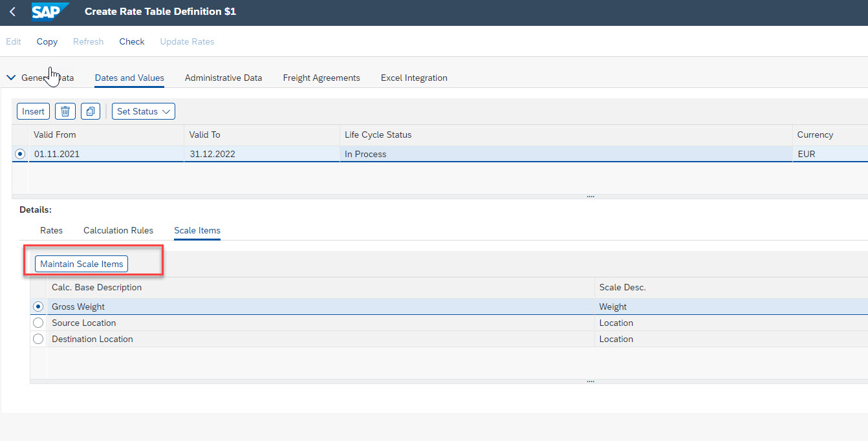Click Check in the top toolbar
The width and height of the screenshot is (868, 441).
click(x=131, y=41)
